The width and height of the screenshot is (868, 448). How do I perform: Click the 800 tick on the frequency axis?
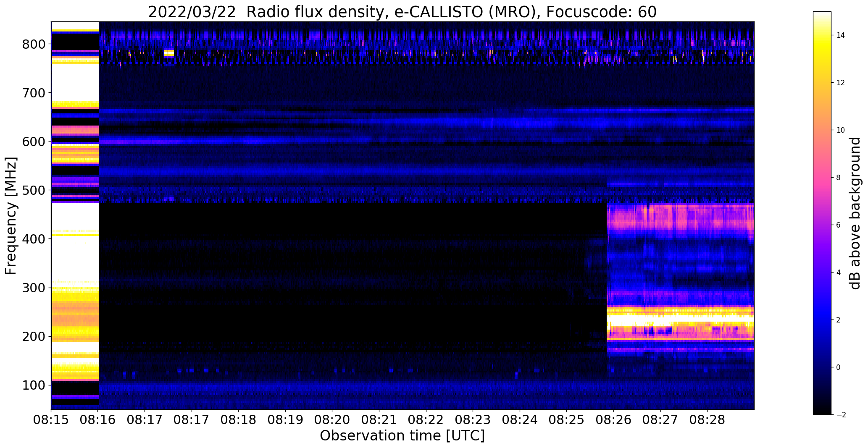[x=34, y=44]
